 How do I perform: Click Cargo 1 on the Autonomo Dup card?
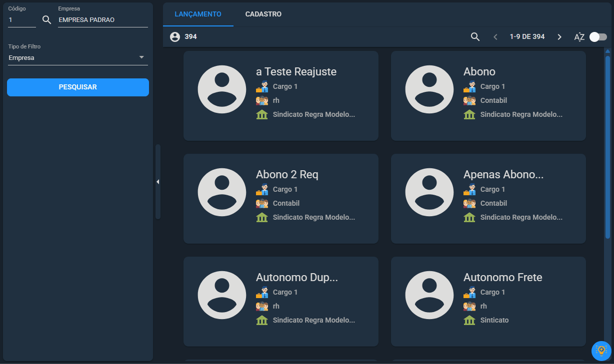pos(285,292)
